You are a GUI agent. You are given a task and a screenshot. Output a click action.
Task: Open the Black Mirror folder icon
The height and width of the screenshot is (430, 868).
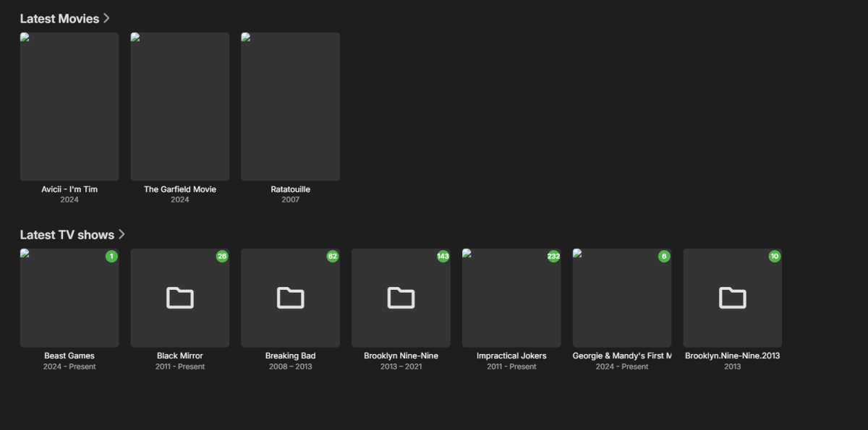click(179, 298)
